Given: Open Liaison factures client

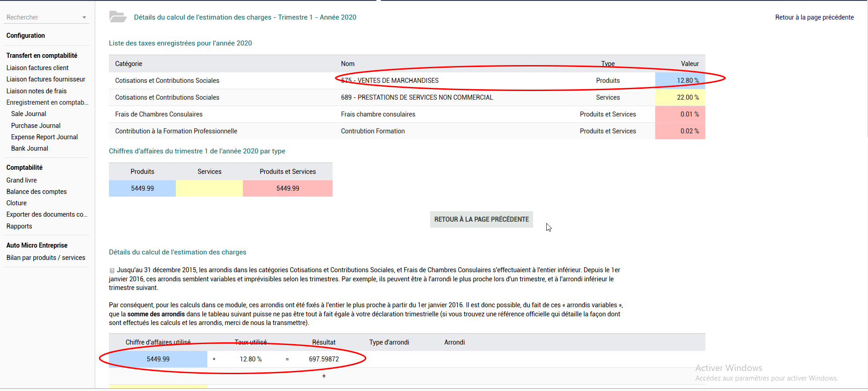Looking at the screenshot, I should pyautogui.click(x=37, y=68).
